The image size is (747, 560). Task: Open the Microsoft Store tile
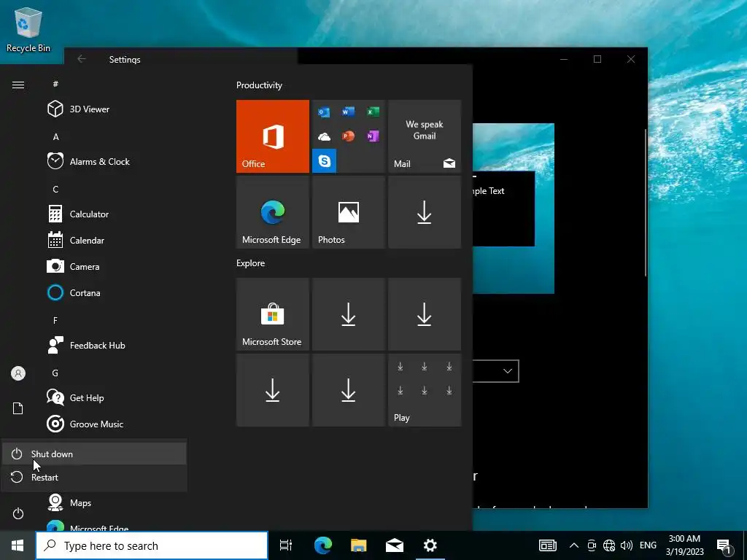tap(273, 314)
